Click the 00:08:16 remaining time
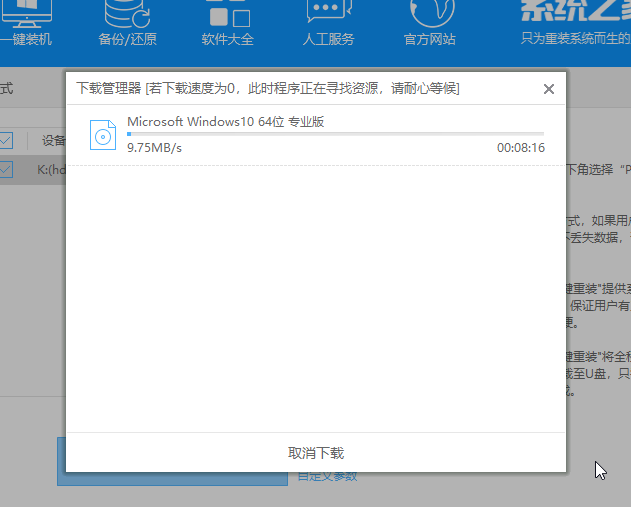The width and height of the screenshot is (631, 507). pos(520,148)
